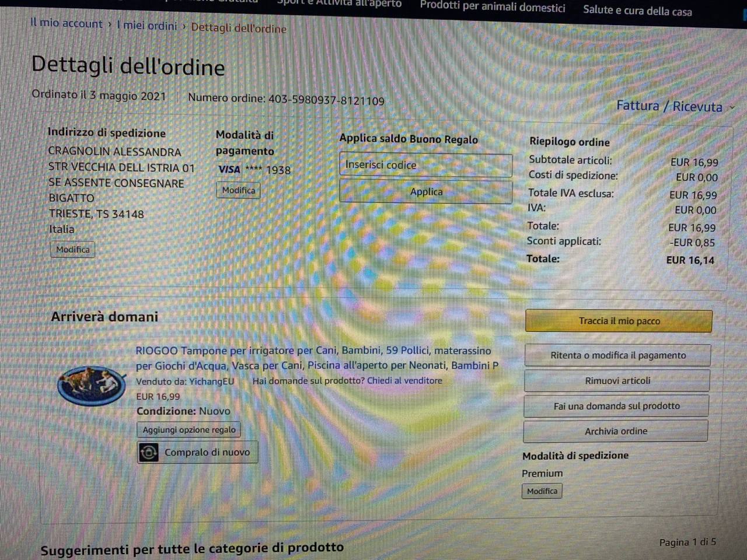Viewport: 747px width, 560px height.
Task: Click 'Fai una domanda sul prodotto'
Action: click(x=616, y=406)
